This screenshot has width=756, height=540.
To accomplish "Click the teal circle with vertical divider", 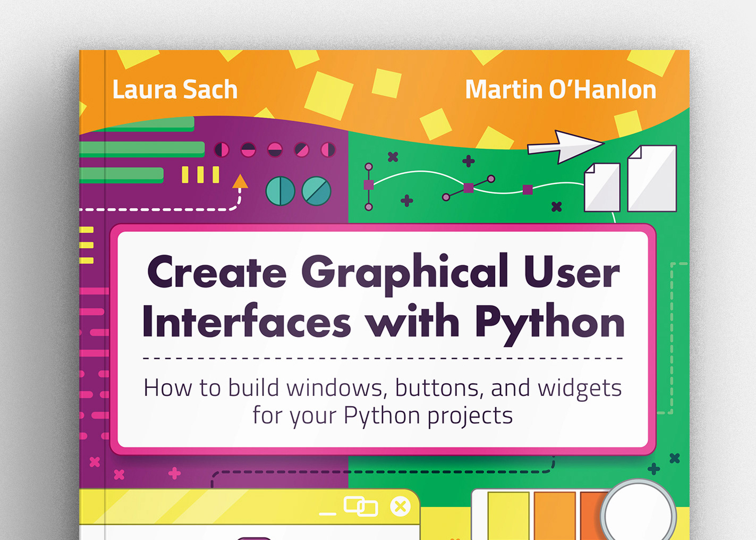I will tap(280, 191).
